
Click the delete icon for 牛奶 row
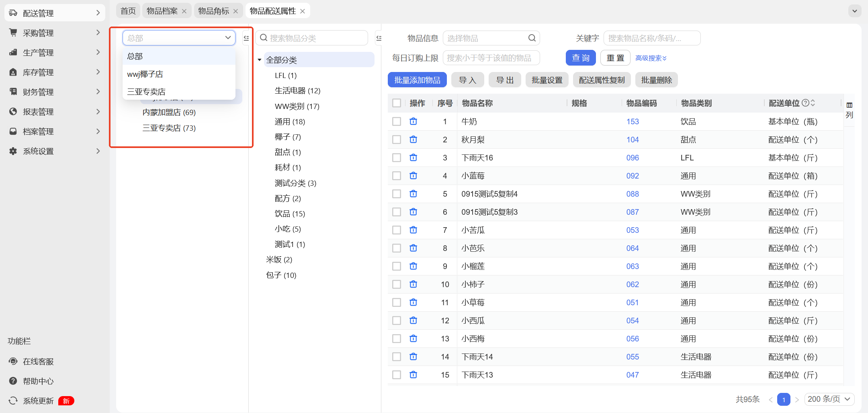tap(413, 121)
